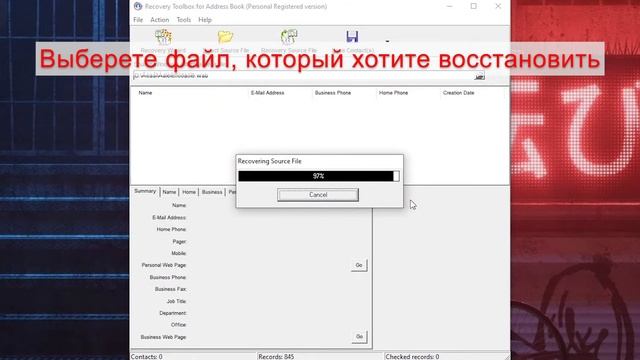Minimize the Recovery Toolbox window
This screenshot has width=640, height=360.
(449, 6)
